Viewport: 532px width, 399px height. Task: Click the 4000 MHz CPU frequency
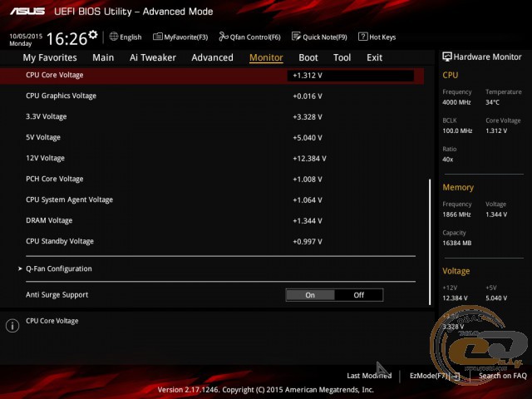[x=456, y=102]
